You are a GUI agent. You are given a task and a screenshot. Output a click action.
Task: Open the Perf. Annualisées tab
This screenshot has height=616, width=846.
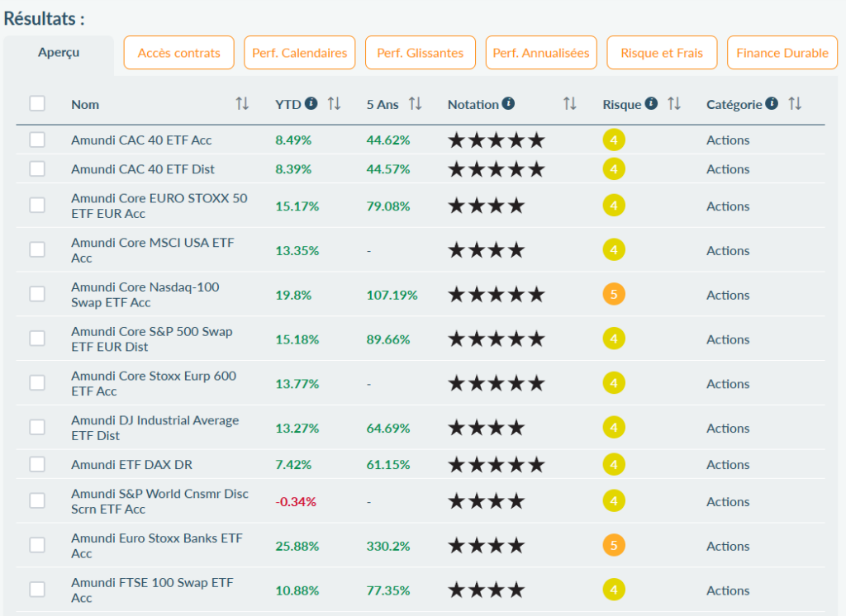tap(541, 53)
